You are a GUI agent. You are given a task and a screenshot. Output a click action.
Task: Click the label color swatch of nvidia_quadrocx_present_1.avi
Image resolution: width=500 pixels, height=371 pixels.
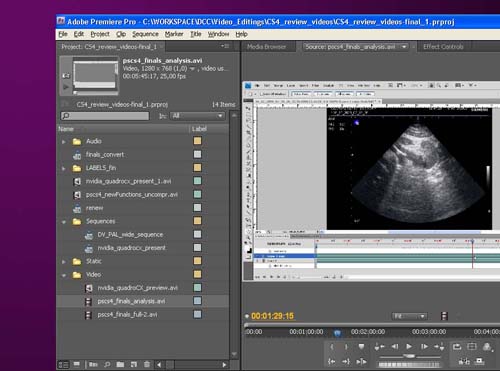point(197,181)
